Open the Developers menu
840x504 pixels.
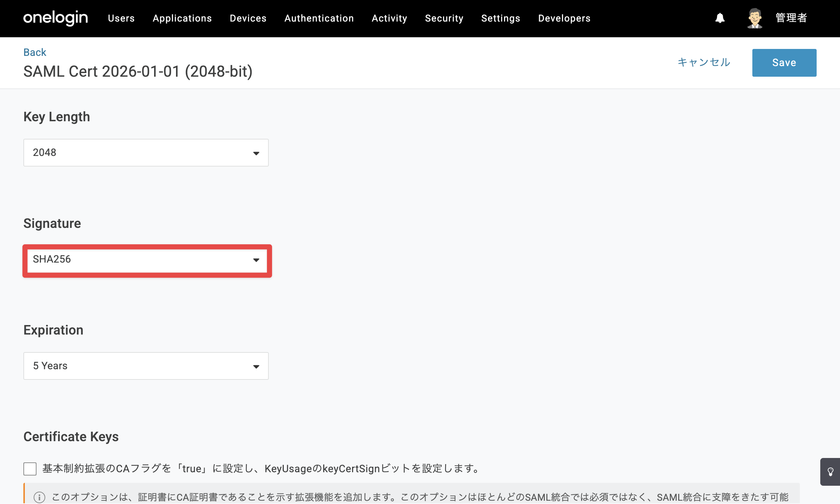pos(564,18)
